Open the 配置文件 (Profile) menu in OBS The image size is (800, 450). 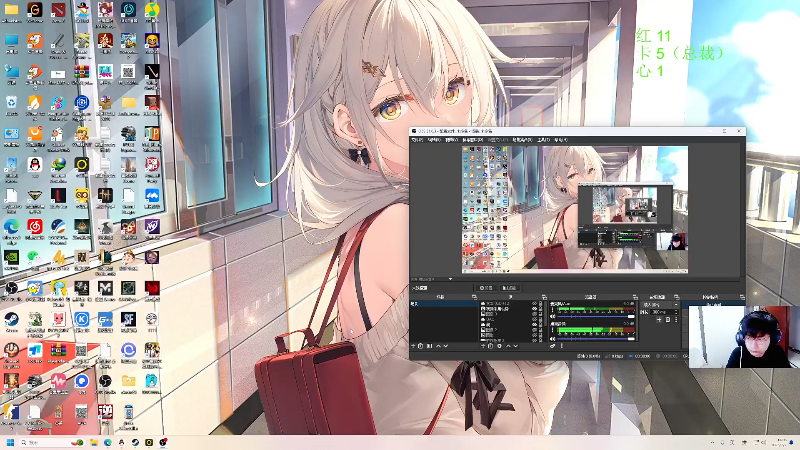(x=497, y=139)
